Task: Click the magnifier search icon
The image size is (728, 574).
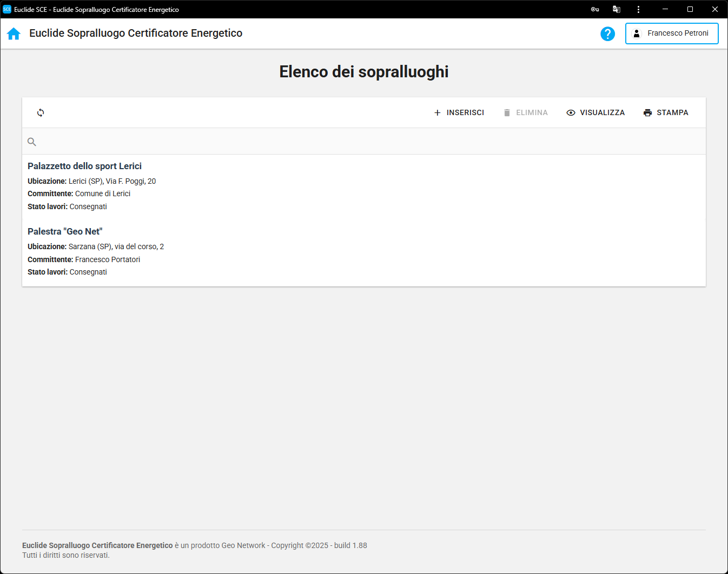Action: click(x=32, y=142)
